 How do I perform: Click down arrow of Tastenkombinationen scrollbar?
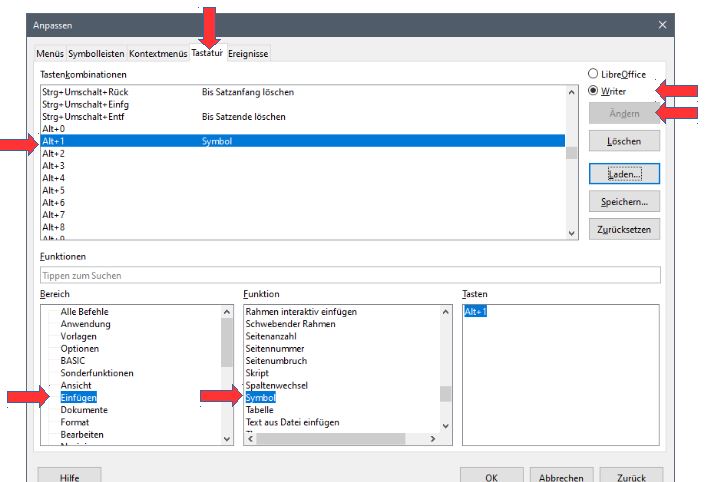(x=572, y=233)
